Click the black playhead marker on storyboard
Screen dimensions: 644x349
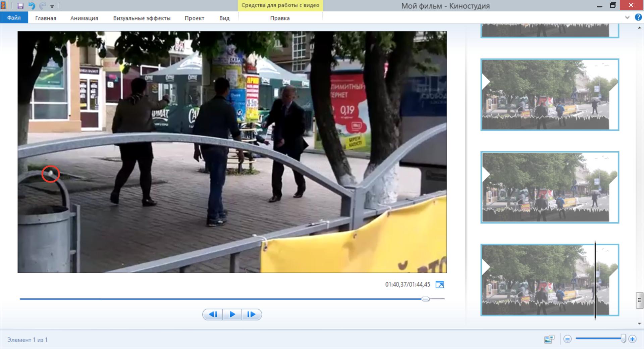click(595, 280)
